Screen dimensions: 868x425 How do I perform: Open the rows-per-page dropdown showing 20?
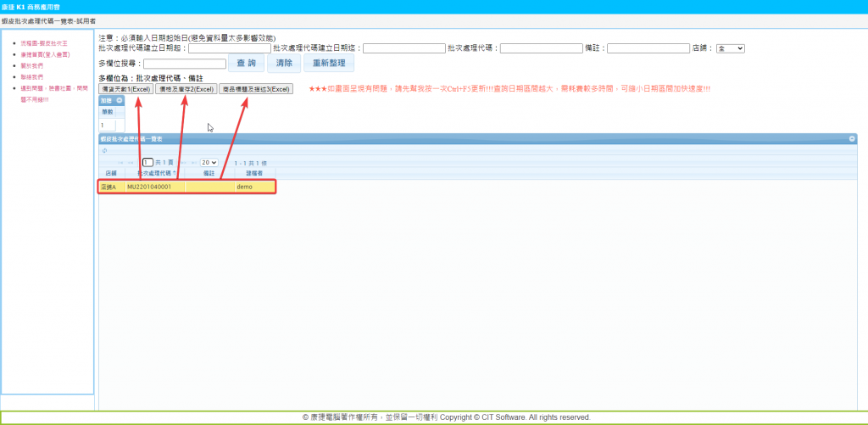point(209,162)
